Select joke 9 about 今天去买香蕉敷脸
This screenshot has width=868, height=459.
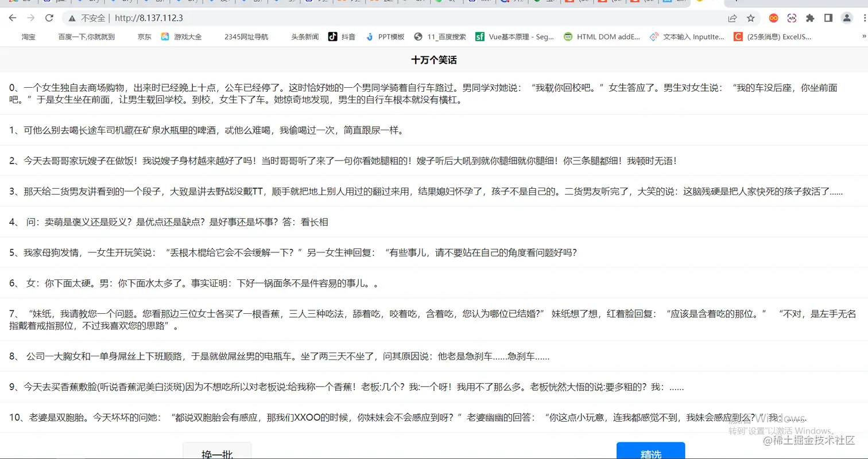434,387
